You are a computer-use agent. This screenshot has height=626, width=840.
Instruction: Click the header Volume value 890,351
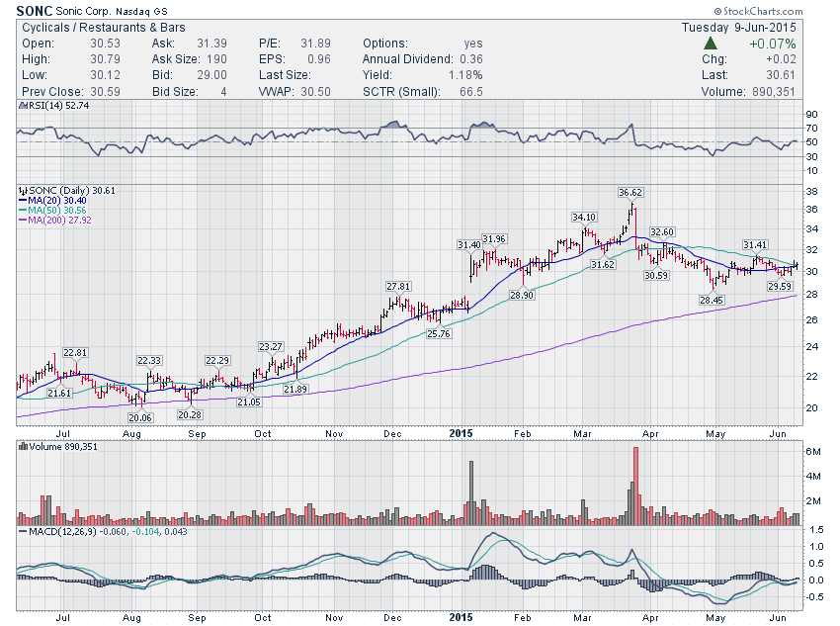774,92
